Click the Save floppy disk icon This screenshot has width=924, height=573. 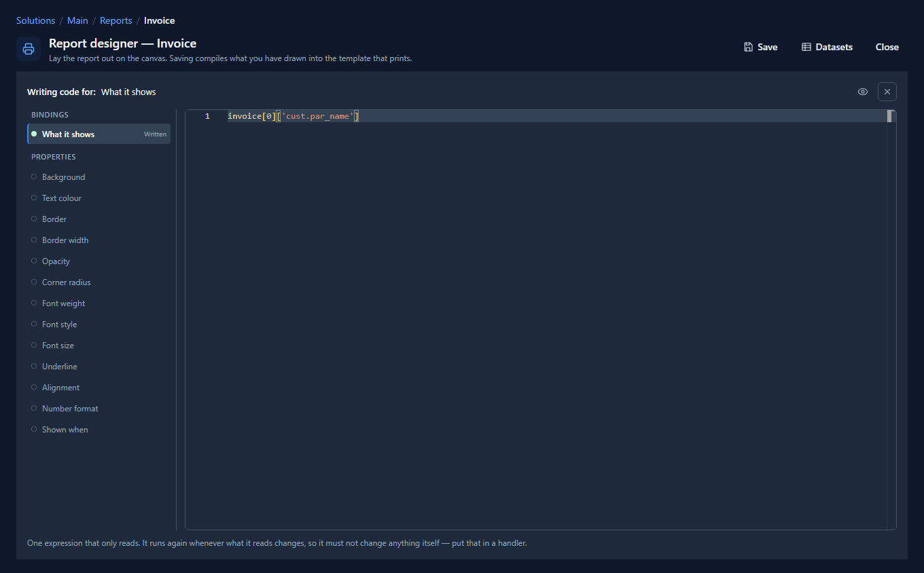pos(749,47)
